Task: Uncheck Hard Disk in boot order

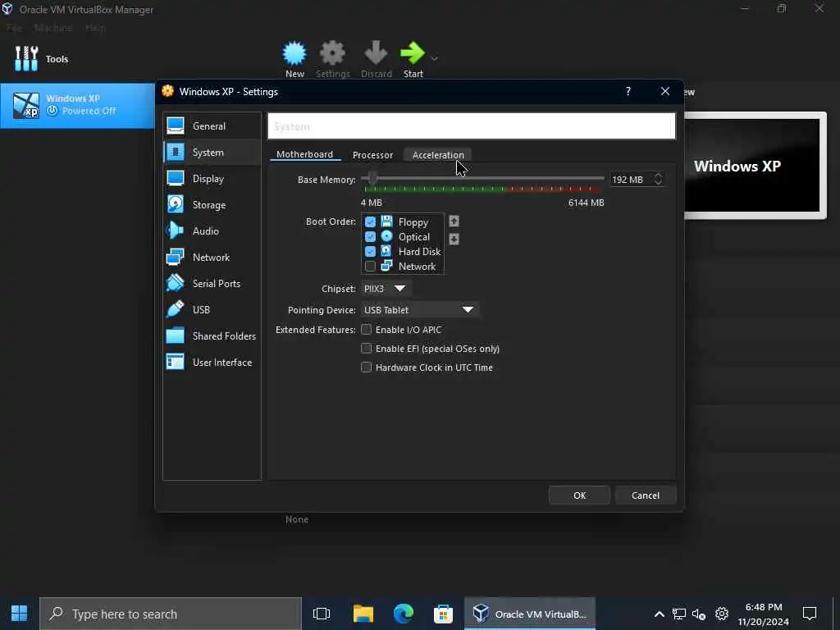Action: pos(370,251)
